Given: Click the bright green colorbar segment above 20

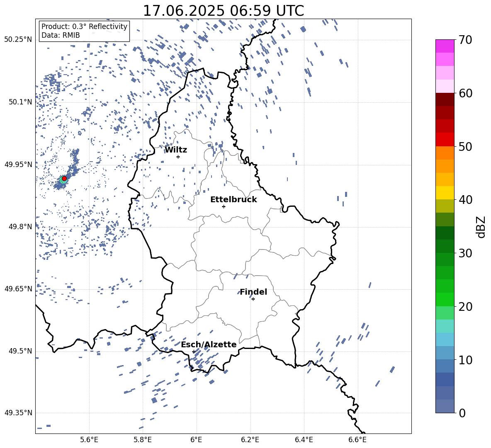Looking at the screenshot, I should click(x=445, y=299).
